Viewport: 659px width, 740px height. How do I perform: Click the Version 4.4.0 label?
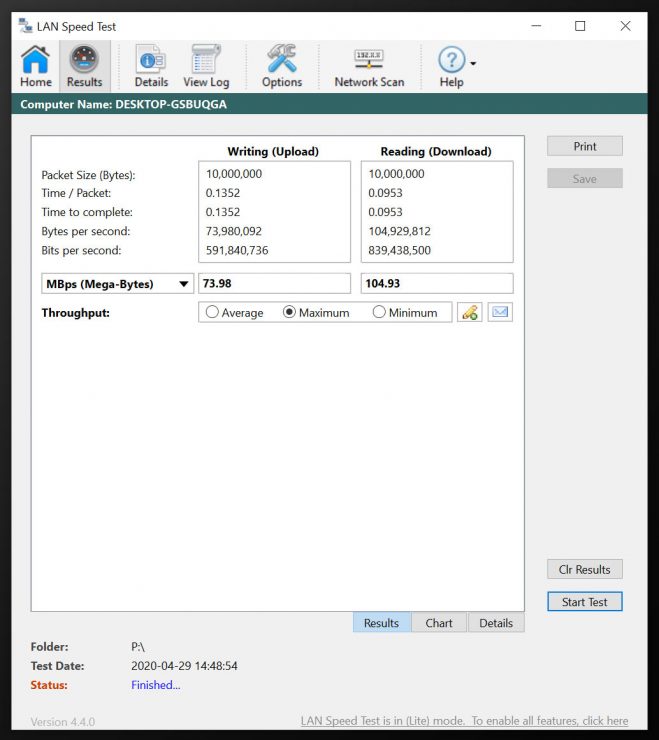click(63, 722)
